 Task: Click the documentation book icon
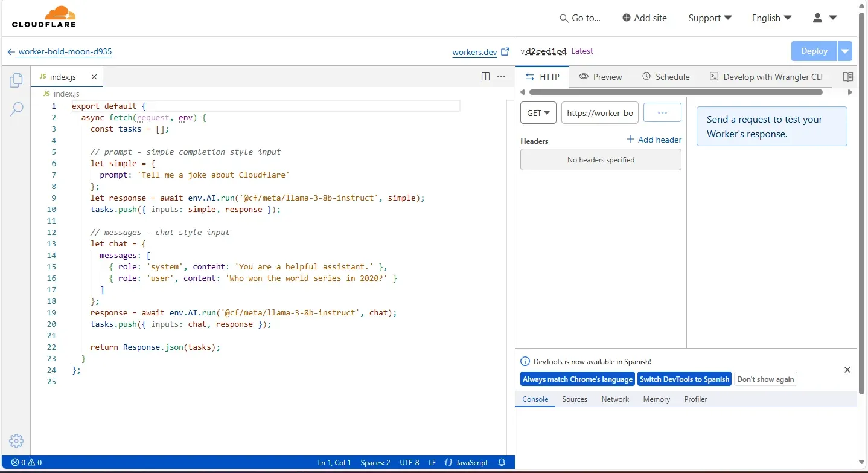pyautogui.click(x=847, y=77)
